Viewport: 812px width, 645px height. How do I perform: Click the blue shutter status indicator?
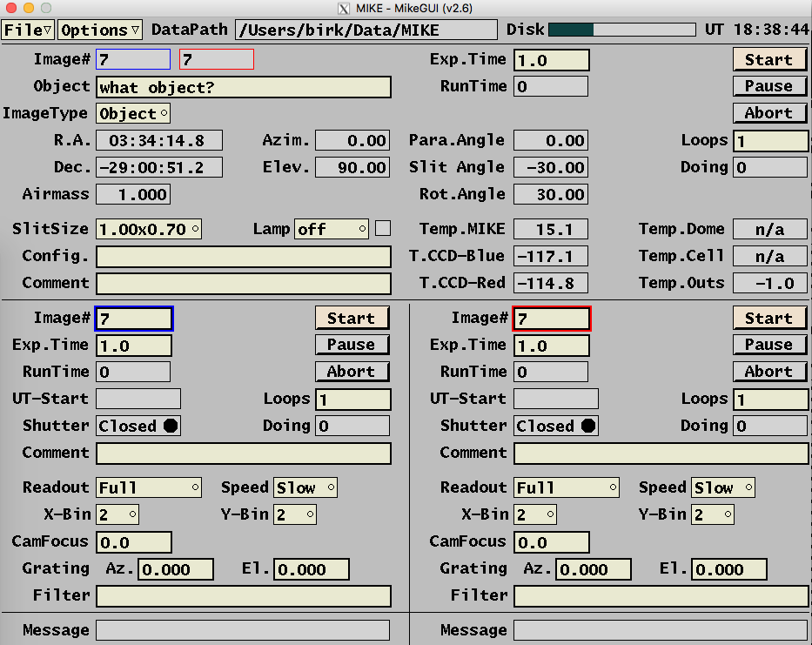point(138,426)
